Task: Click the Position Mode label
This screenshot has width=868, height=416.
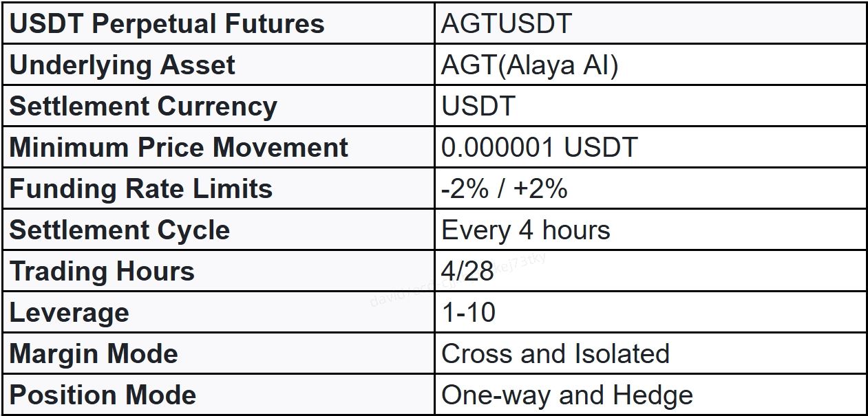Action: pyautogui.click(x=103, y=395)
